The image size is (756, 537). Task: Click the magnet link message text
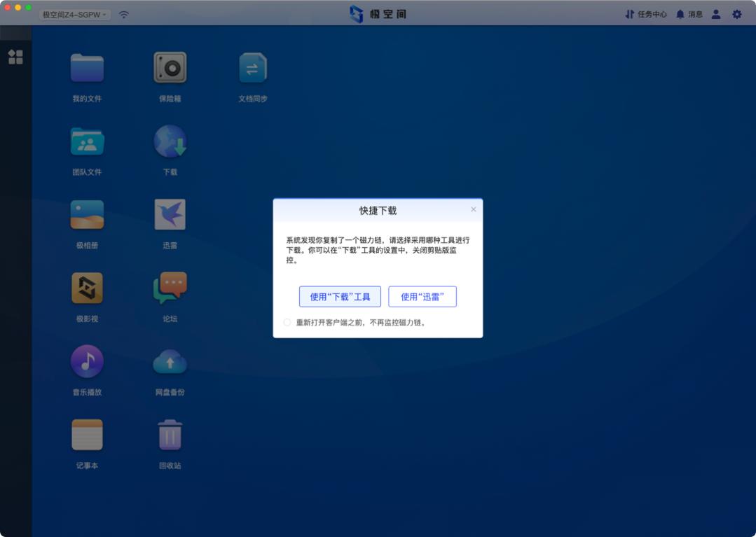tap(378, 250)
